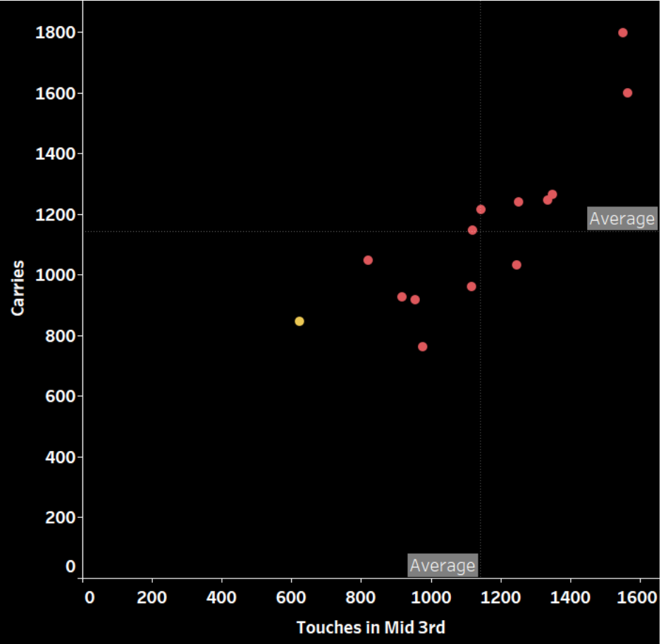Click the 600 tick label on Touches axis
Screen dimensions: 661x644
click(x=291, y=597)
